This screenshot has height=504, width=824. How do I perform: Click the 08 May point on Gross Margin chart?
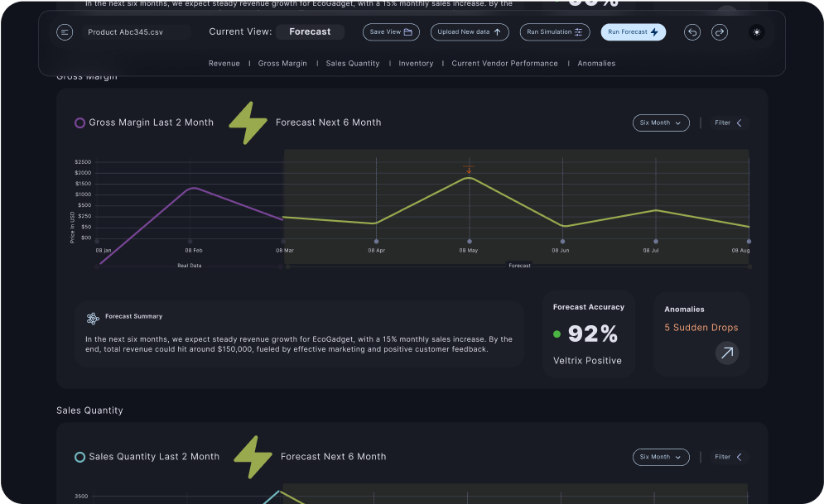pyautogui.click(x=470, y=242)
